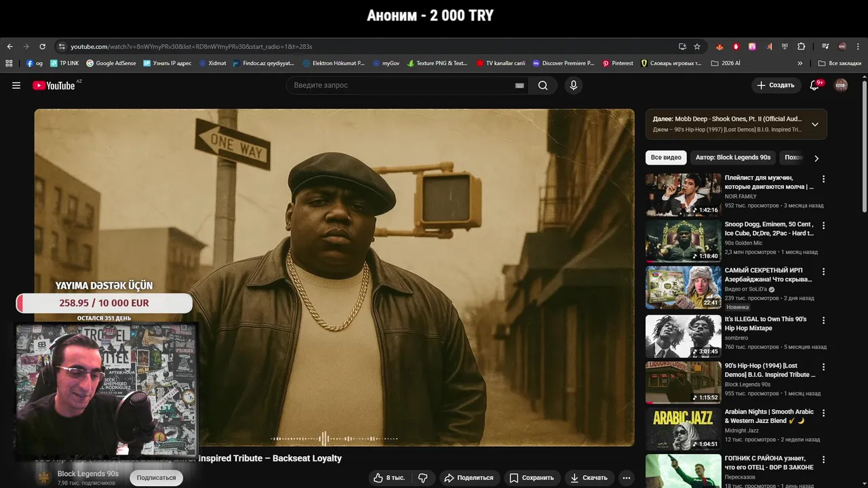Open the 90's Hip-Hop (1994) thumbnail
The image size is (868, 488).
(684, 382)
